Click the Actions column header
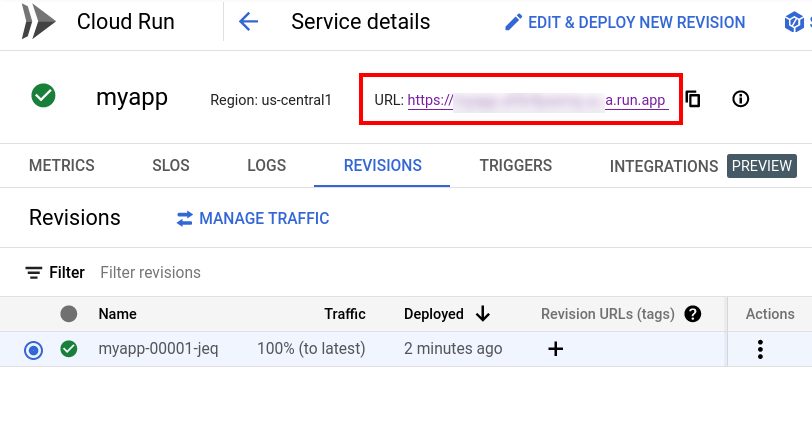The height and width of the screenshot is (432, 812). pyautogui.click(x=770, y=314)
